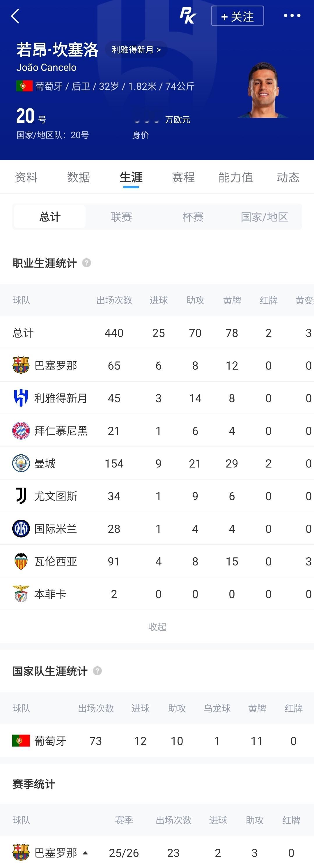This screenshot has height=868, width=314.
Task: Open the 利雅得新月 team link
Action: click(x=136, y=50)
